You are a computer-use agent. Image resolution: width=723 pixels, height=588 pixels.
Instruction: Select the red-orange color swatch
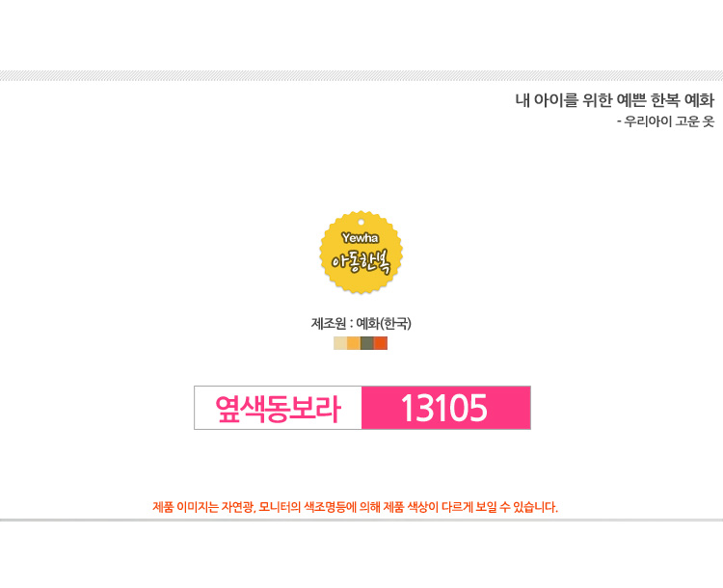point(381,343)
